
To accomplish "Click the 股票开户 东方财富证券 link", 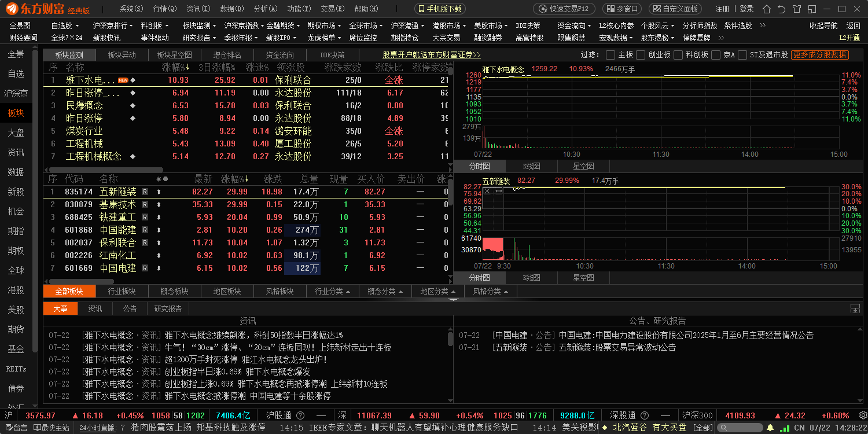I will tap(432, 55).
